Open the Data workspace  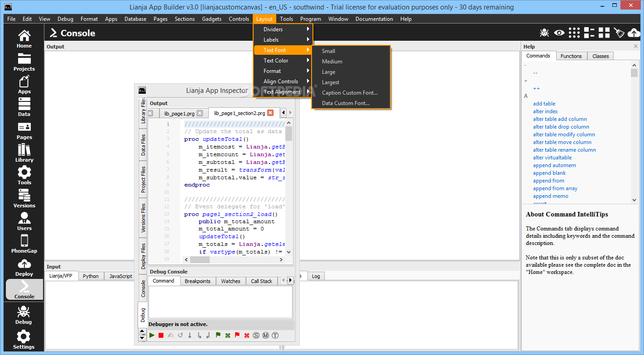tap(24, 107)
